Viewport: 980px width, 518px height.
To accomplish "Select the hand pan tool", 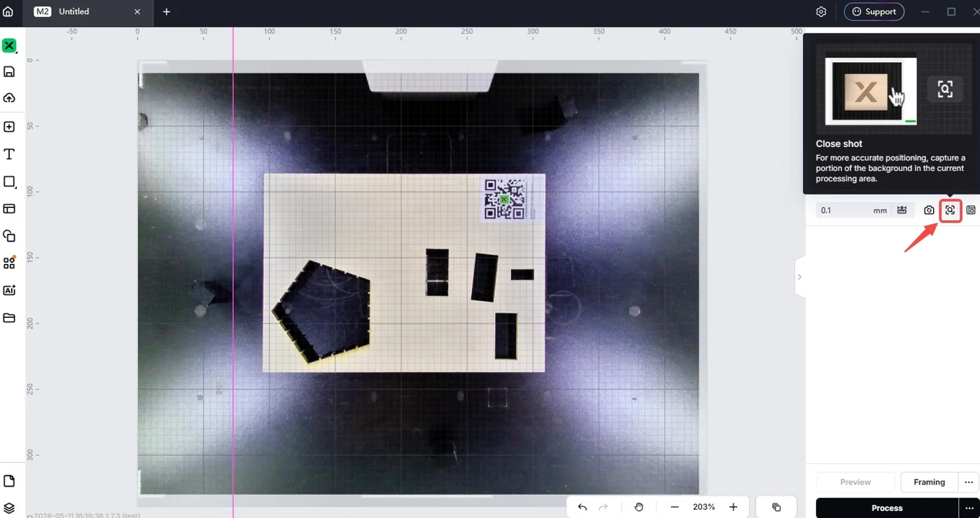I will click(638, 507).
